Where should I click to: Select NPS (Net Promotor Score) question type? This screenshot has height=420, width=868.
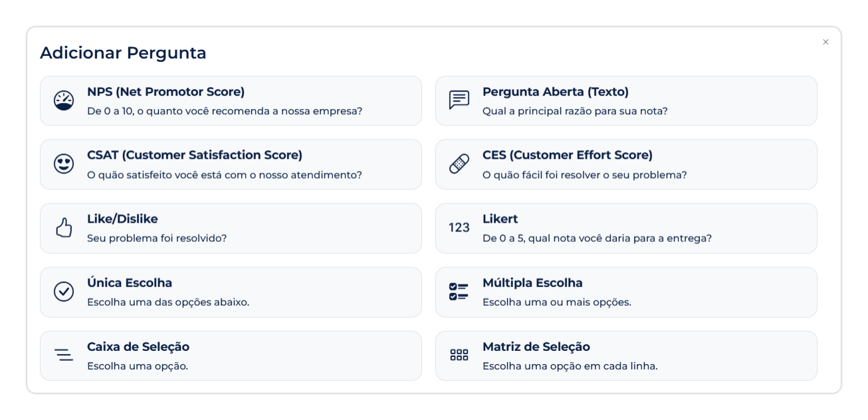coord(165,92)
